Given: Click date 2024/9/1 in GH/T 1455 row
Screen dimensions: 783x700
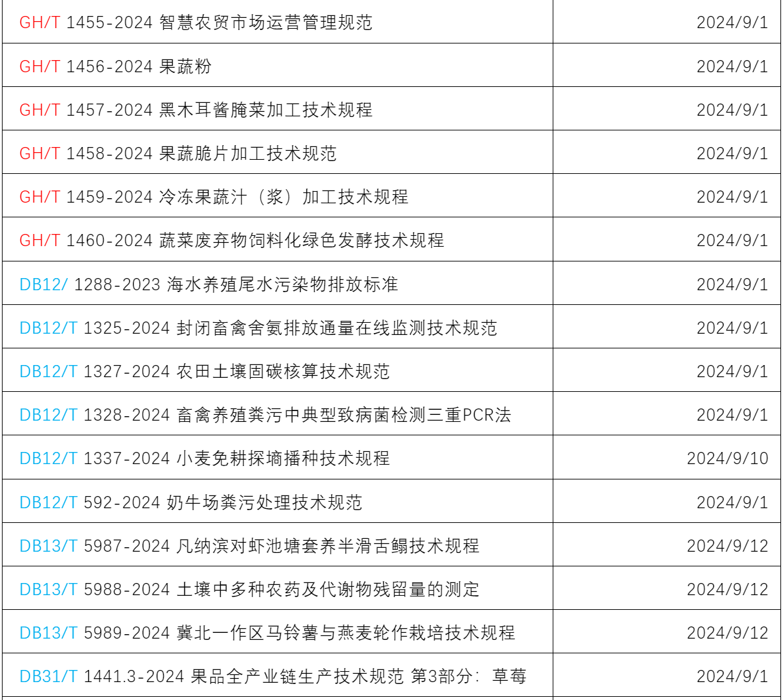Looking at the screenshot, I should pyautogui.click(x=732, y=22).
